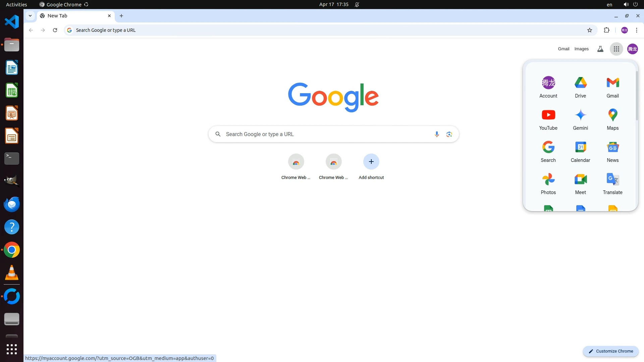Image resolution: width=644 pixels, height=362 pixels.
Task: Click apps panel scrollbar
Action: [637, 96]
